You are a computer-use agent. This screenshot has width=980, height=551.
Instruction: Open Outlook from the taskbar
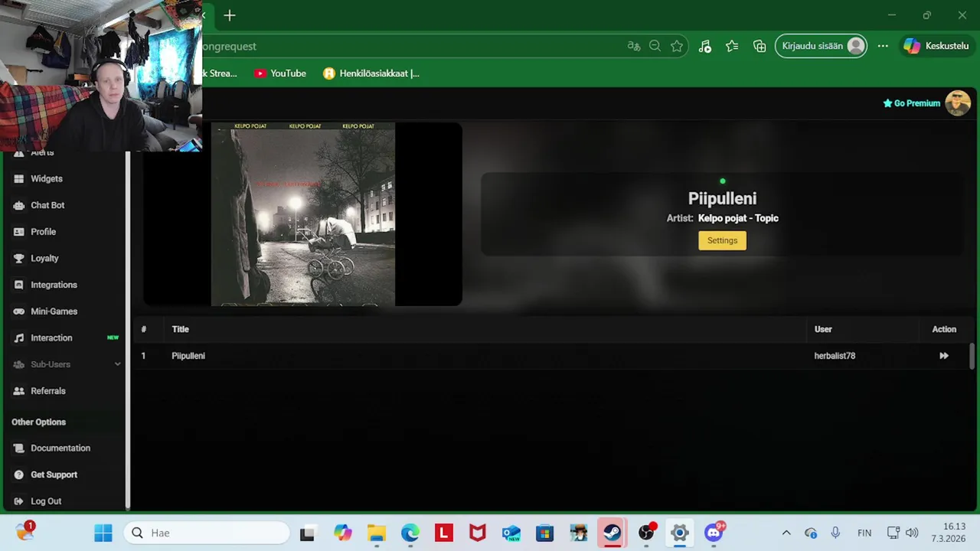tap(511, 533)
